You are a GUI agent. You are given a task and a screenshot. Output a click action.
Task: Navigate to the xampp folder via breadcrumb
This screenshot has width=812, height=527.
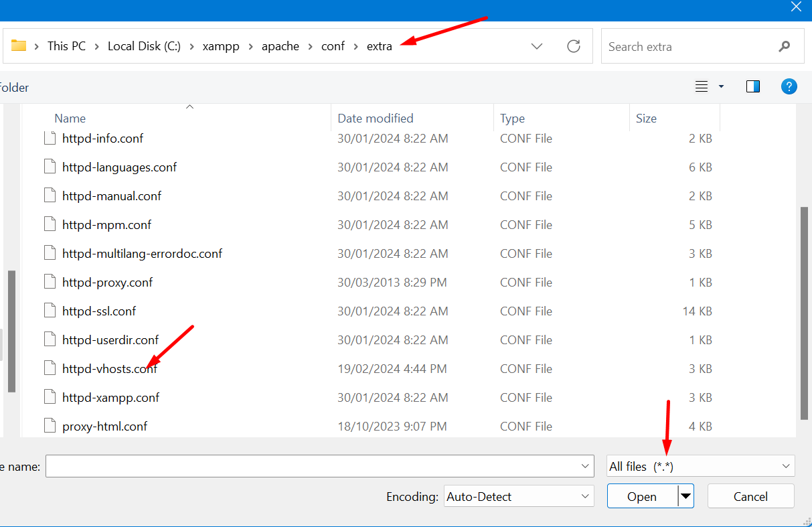(221, 46)
